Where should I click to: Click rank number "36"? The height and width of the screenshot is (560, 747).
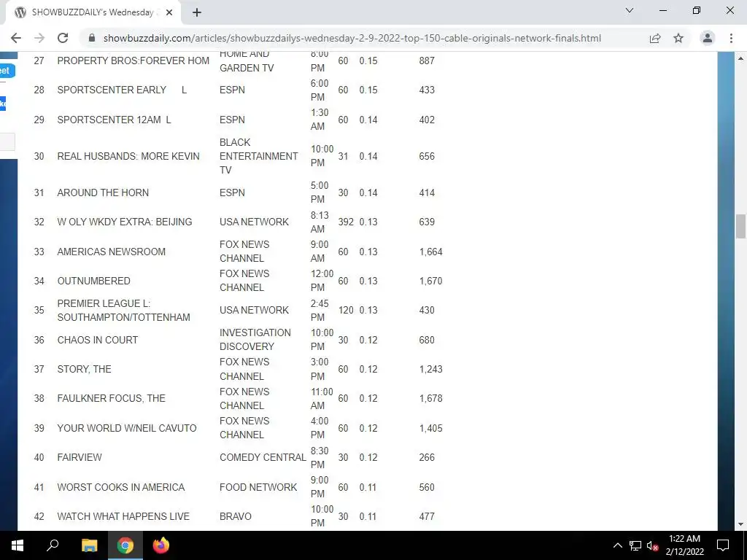click(39, 340)
